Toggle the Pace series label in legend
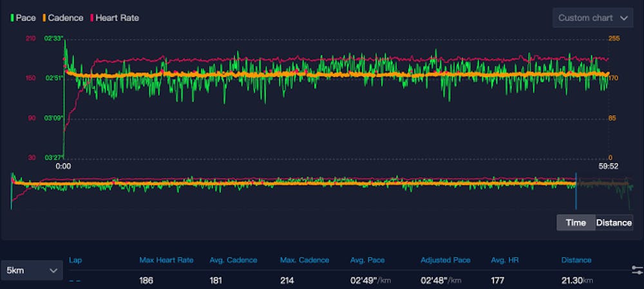 coord(26,18)
